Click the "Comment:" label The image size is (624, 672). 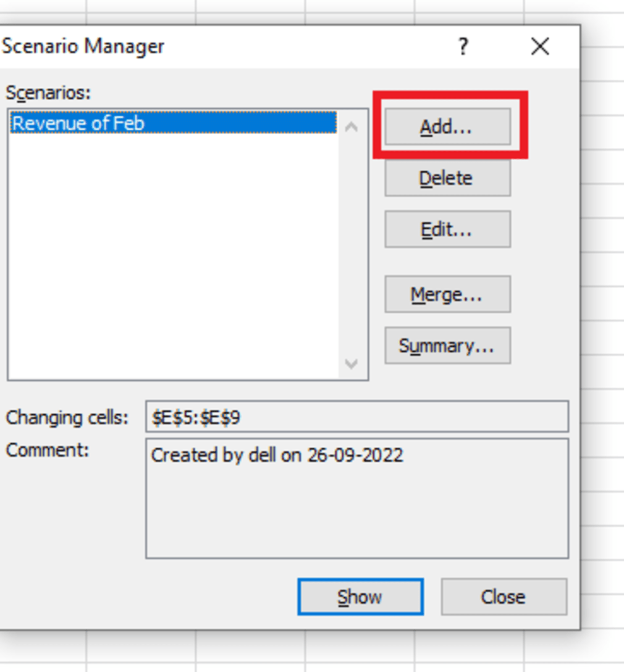click(x=48, y=450)
